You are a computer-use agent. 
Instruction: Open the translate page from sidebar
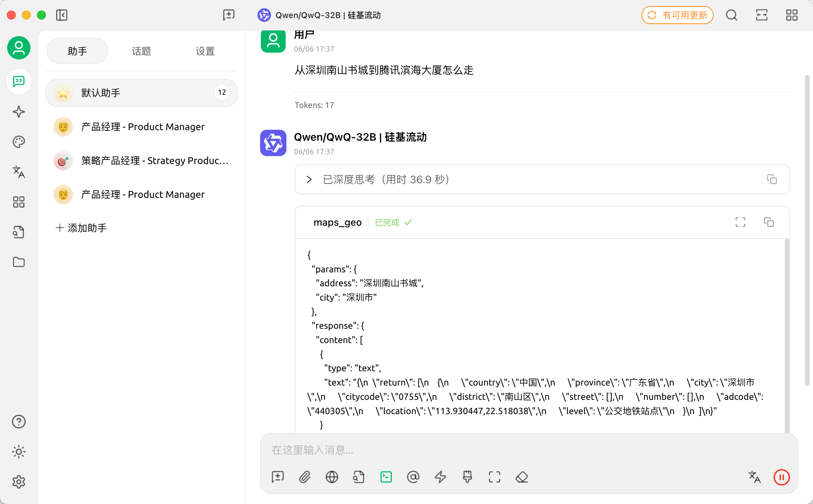[x=19, y=172]
